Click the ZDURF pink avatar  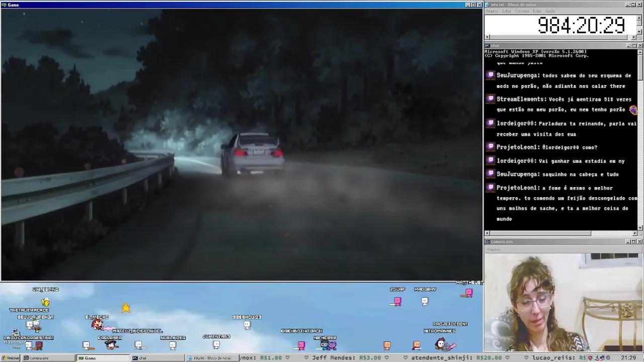click(397, 301)
